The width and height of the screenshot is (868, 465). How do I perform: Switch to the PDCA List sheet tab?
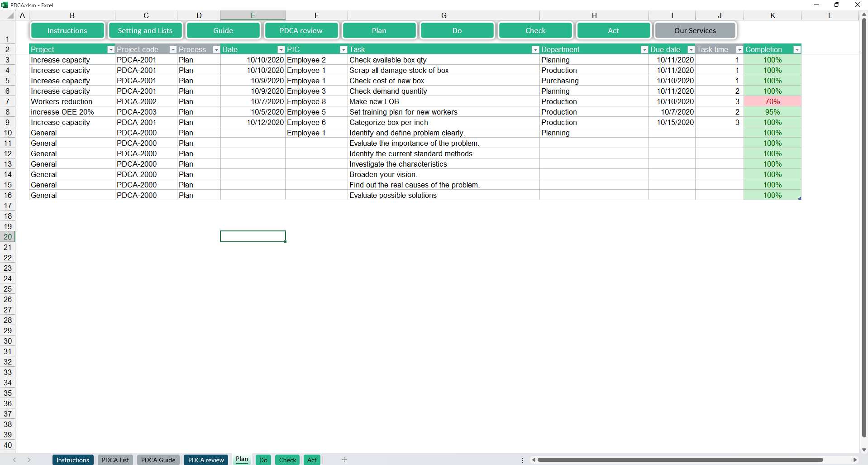pyautogui.click(x=115, y=460)
